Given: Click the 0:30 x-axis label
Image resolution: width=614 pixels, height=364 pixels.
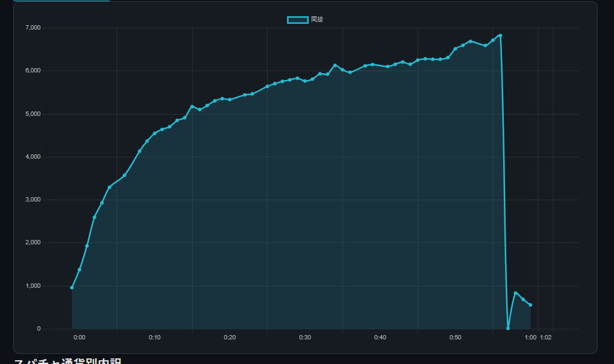Looking at the screenshot, I should point(305,338).
